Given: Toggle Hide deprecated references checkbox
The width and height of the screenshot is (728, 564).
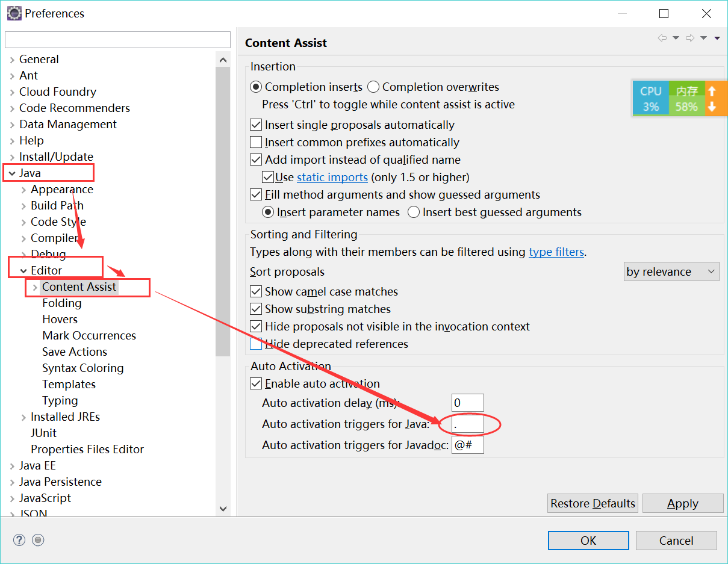Looking at the screenshot, I should [x=256, y=344].
